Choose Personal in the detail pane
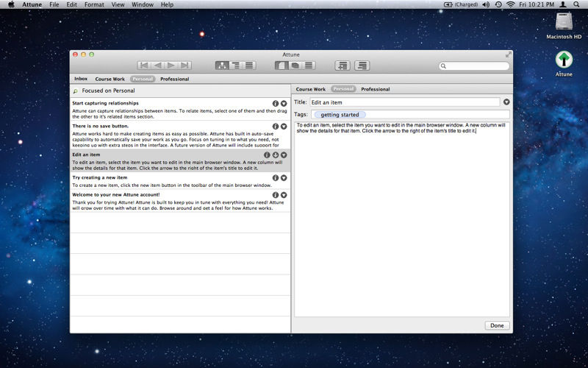 [343, 89]
